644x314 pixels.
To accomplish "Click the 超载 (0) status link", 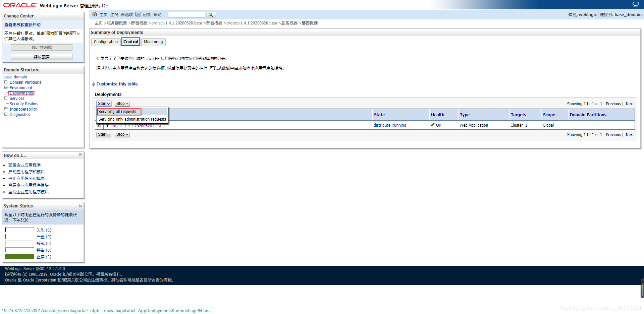I will [x=44, y=244].
